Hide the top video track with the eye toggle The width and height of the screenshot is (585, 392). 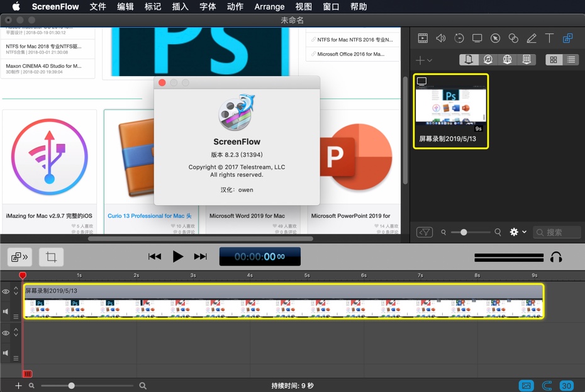click(6, 291)
